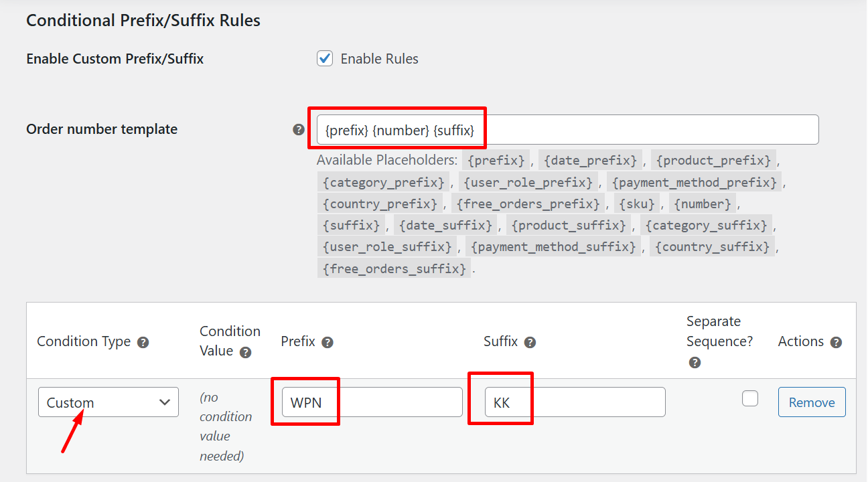This screenshot has width=868, height=482.
Task: Select the {date_prefix} placeholder
Action: click(x=590, y=160)
